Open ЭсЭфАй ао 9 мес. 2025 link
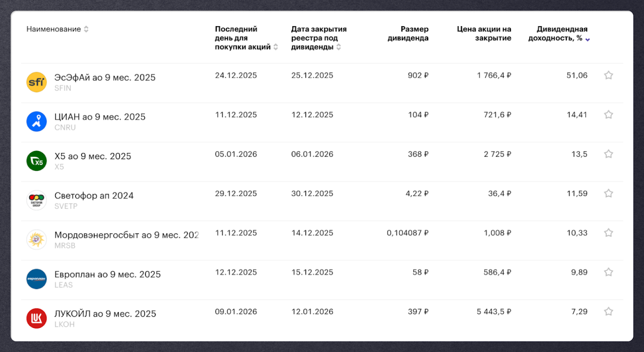 (105, 77)
